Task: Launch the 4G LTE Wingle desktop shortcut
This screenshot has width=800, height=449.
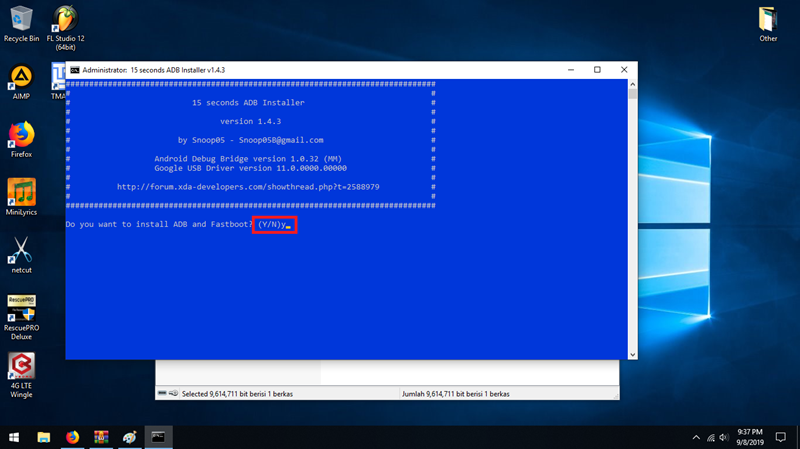Action: (x=21, y=376)
